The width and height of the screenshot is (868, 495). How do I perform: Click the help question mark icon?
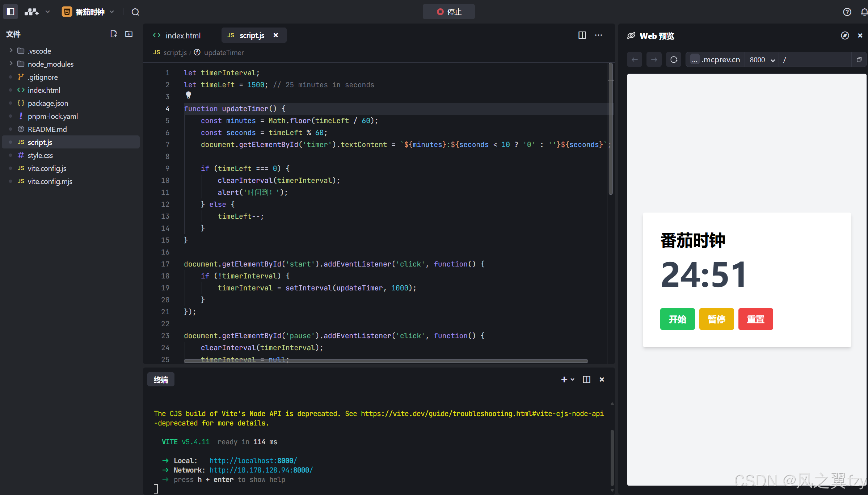847,12
